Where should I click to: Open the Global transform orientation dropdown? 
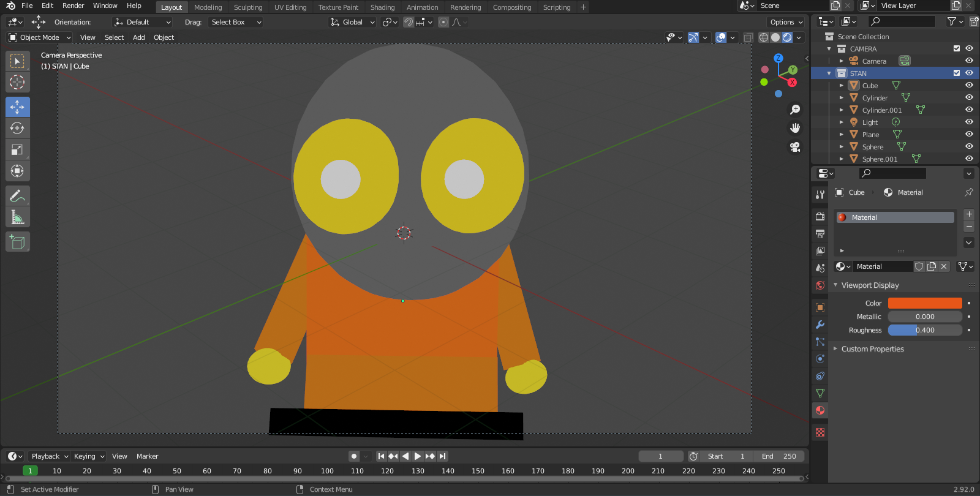coord(352,22)
